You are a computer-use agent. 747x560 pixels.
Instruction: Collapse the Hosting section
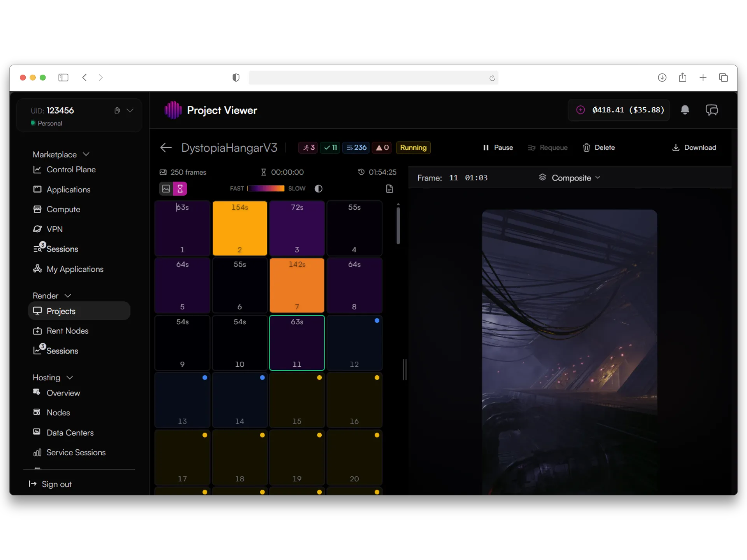pos(53,378)
